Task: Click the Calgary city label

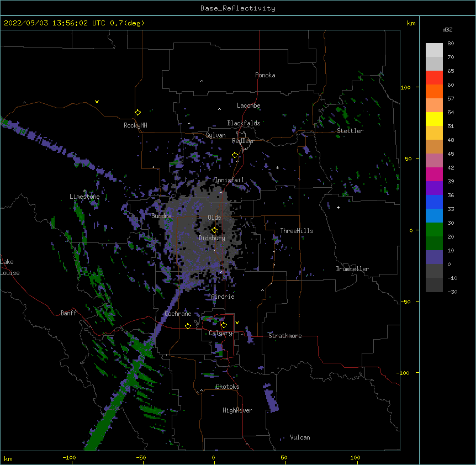Action: point(220,333)
